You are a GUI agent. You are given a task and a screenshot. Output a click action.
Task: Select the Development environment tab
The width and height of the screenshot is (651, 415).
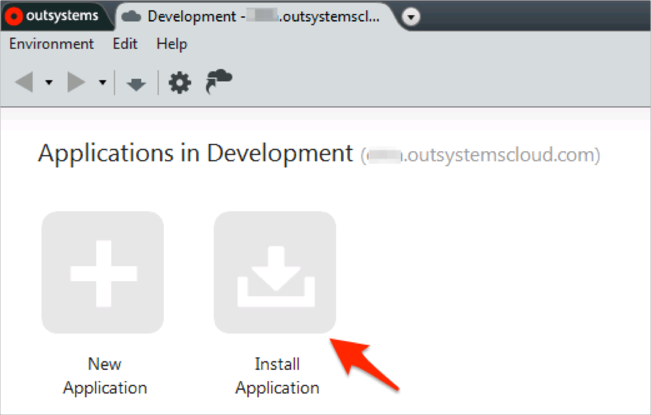pos(255,16)
